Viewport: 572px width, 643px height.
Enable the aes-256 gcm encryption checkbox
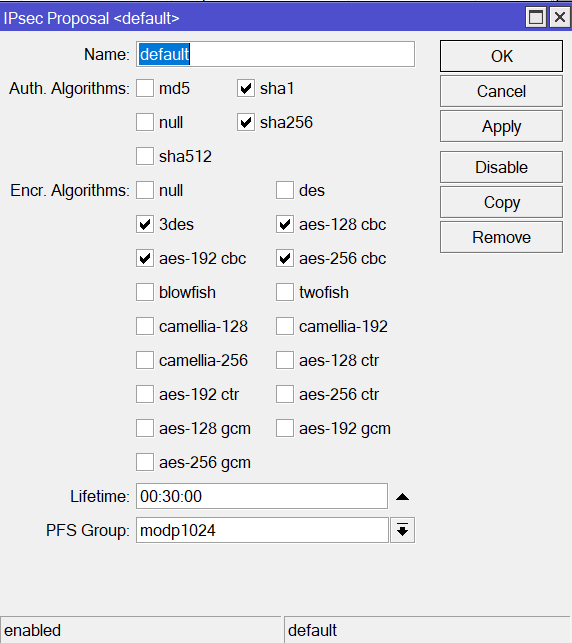coord(145,462)
